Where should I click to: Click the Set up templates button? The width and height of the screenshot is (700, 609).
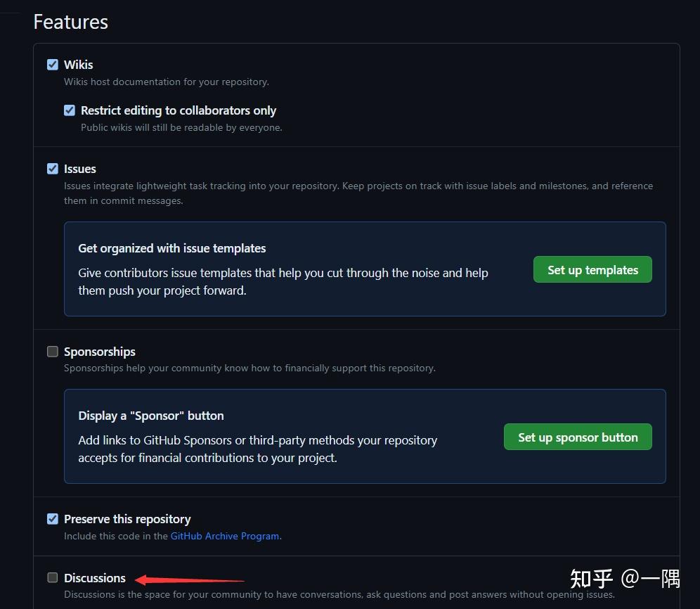point(592,270)
